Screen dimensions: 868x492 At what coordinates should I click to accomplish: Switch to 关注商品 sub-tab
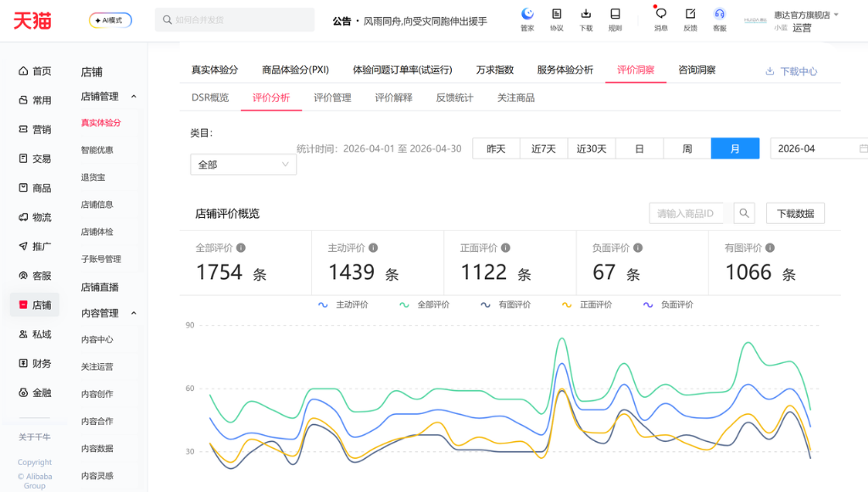[516, 98]
